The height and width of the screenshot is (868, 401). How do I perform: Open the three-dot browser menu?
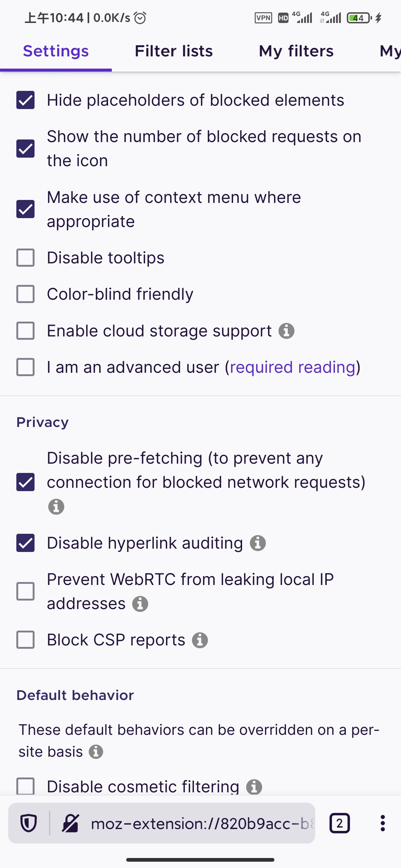[382, 823]
